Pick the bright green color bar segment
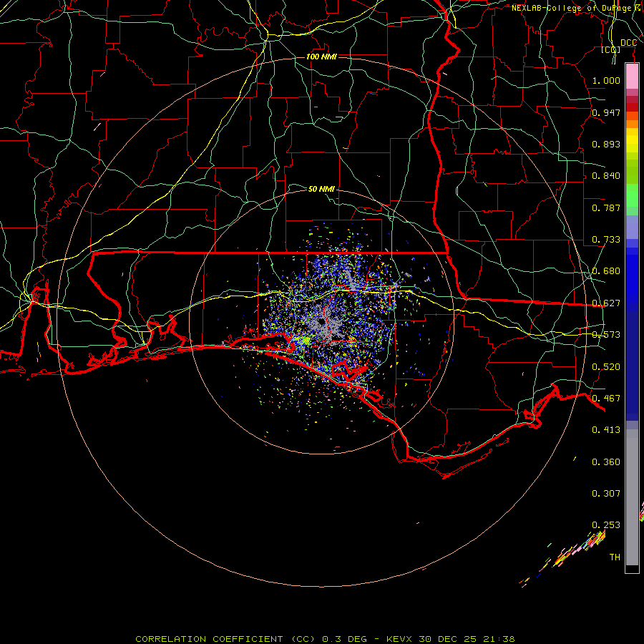Viewport: 644px width, 644px height. (632, 195)
